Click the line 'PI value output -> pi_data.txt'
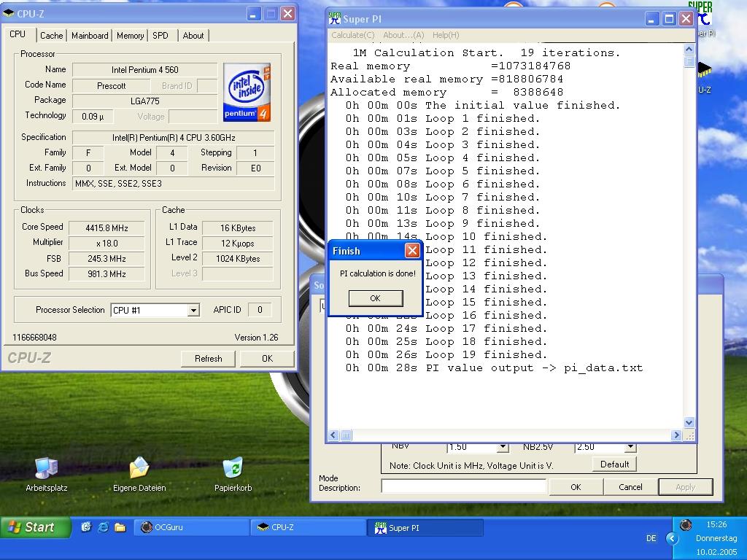This screenshot has height=560, width=747. pyautogui.click(x=534, y=367)
